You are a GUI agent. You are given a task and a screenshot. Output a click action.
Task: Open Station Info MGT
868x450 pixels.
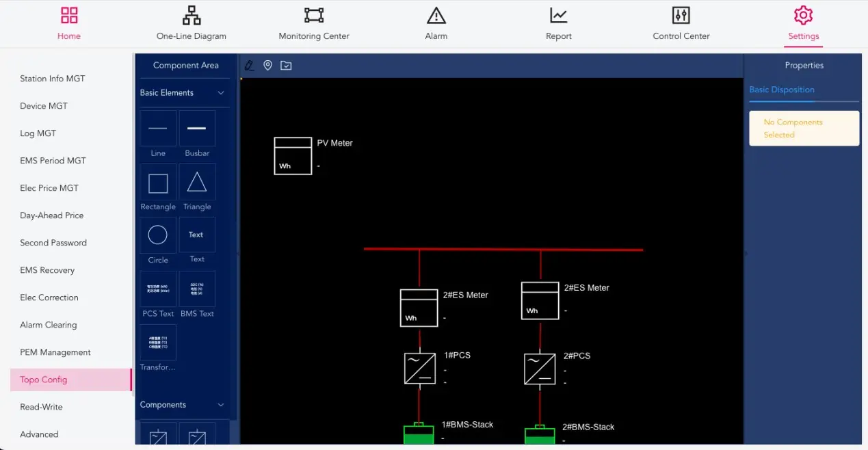click(x=53, y=79)
